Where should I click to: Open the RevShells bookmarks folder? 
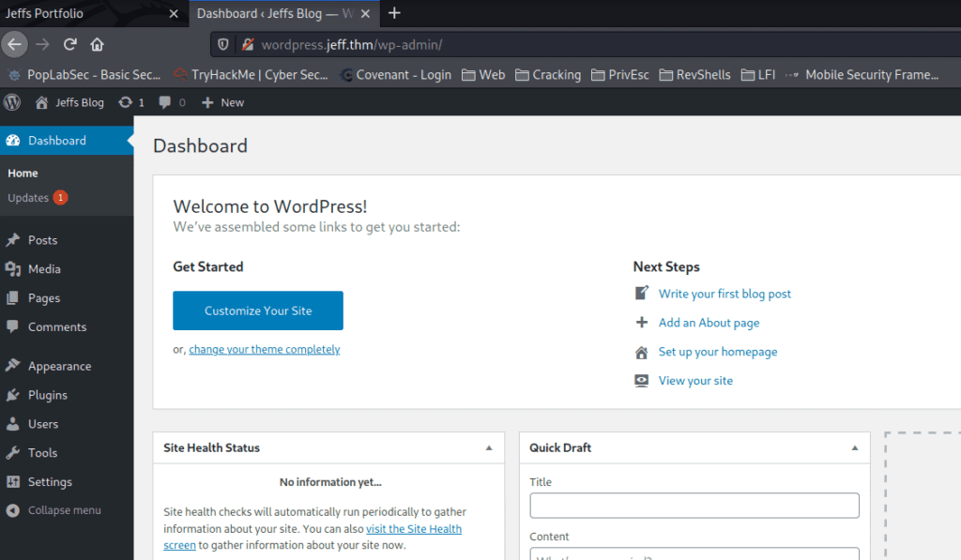[x=694, y=75]
